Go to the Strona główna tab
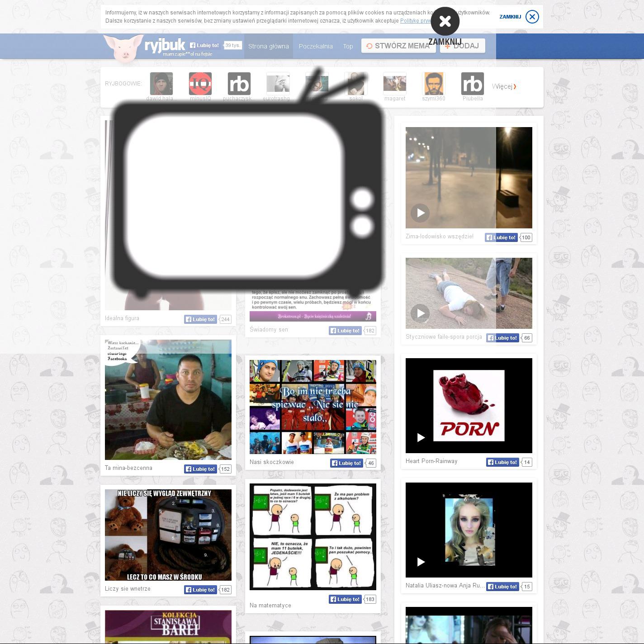Screen dimensions: 644x644 (268, 46)
